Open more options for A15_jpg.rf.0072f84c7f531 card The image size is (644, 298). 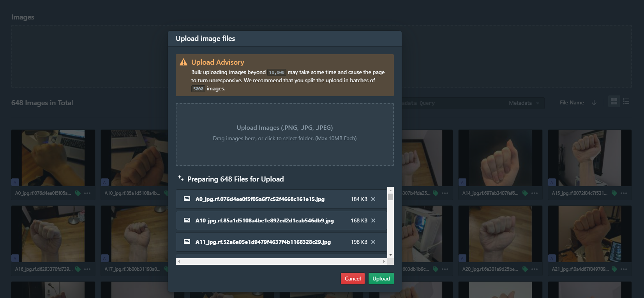pyautogui.click(x=624, y=193)
